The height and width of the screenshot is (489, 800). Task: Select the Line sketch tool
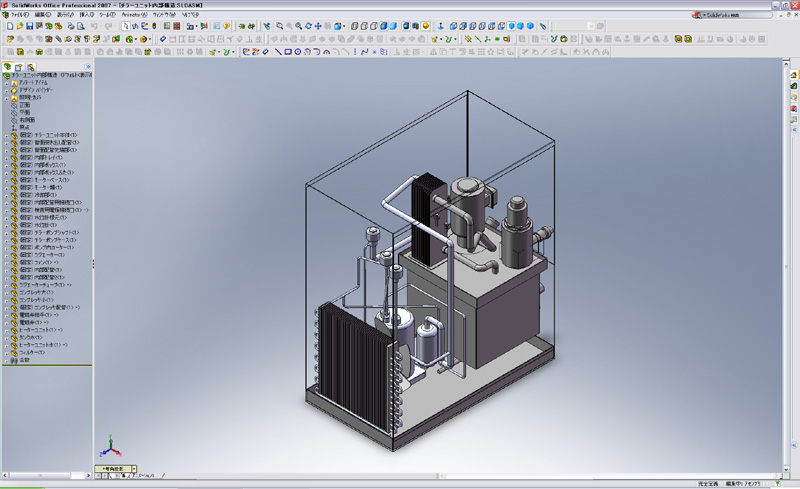click(x=278, y=51)
